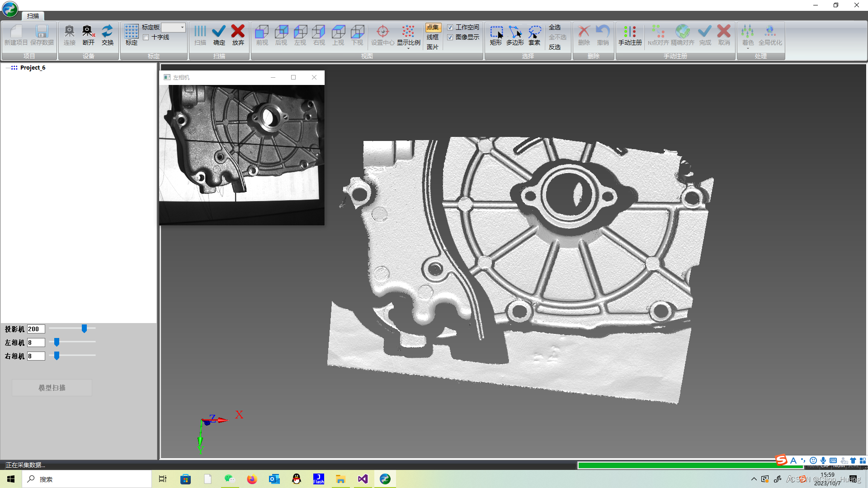Adjust 投影机 (Projector) brightness slider
Screen dimensions: 868x488
pos(85,329)
